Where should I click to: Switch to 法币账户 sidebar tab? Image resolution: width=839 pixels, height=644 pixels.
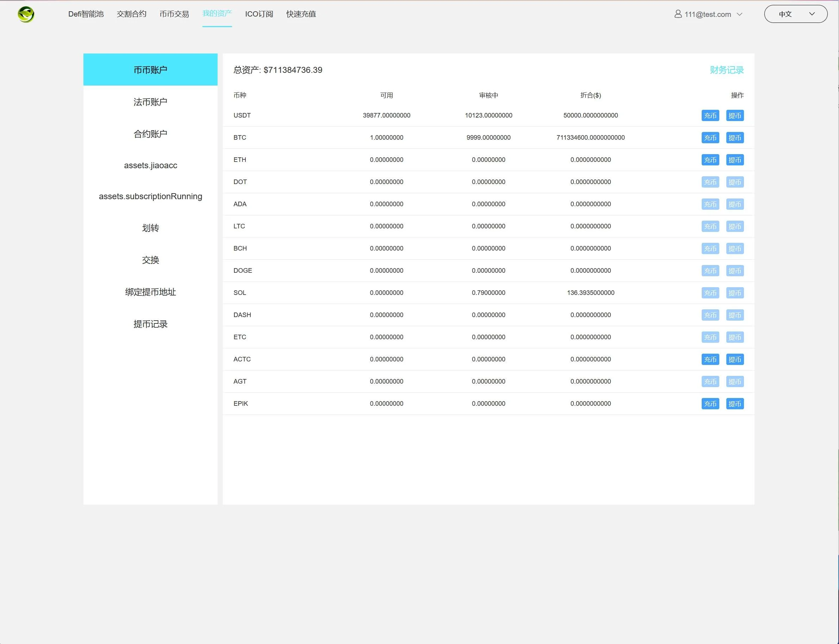tap(150, 102)
